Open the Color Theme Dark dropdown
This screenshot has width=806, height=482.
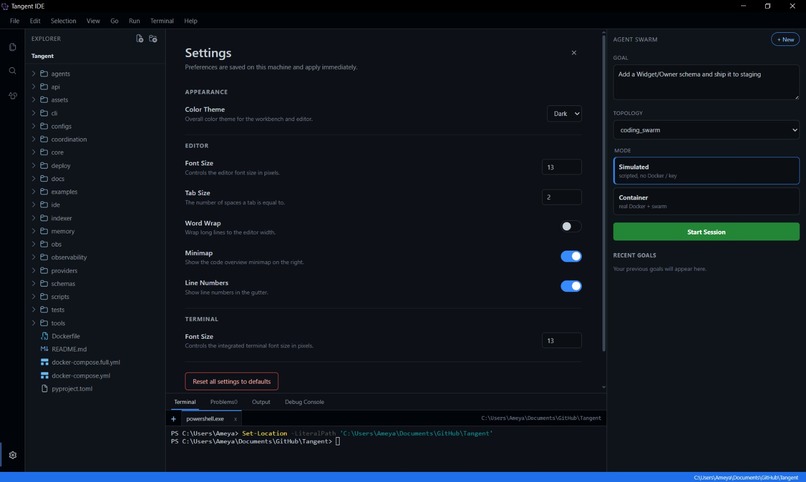[564, 114]
